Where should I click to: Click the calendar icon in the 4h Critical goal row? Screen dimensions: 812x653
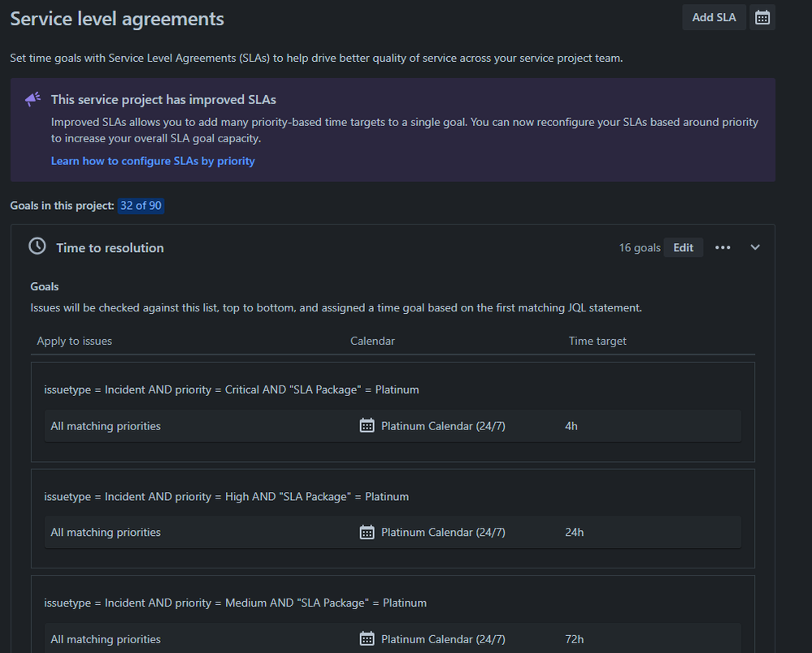[x=366, y=425]
